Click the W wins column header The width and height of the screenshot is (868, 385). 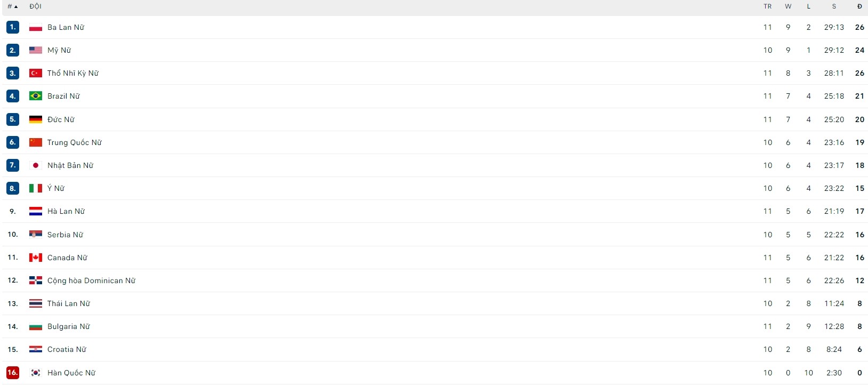788,6
